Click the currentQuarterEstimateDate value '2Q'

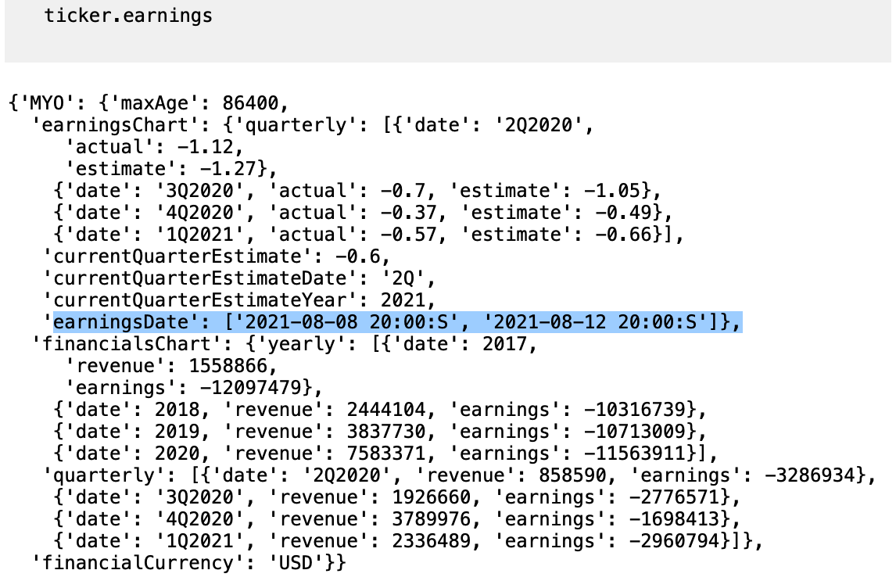pos(403,279)
